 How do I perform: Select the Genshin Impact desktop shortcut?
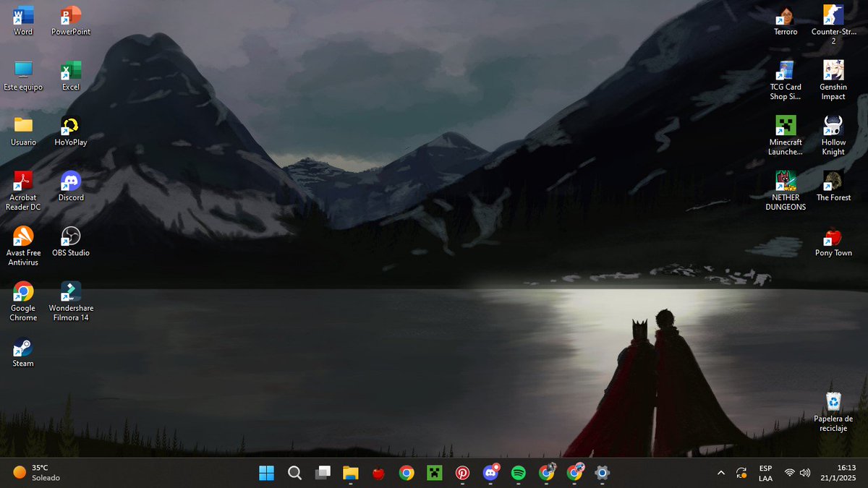click(833, 80)
